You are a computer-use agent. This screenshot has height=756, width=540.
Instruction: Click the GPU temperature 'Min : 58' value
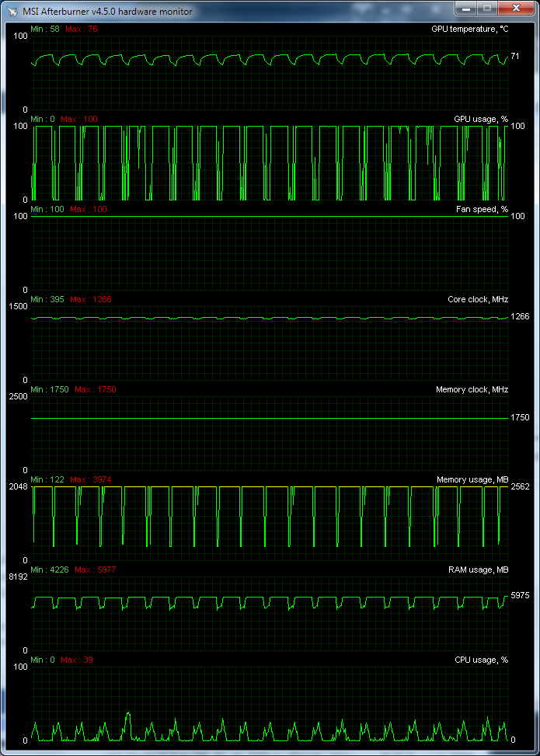tap(45, 29)
